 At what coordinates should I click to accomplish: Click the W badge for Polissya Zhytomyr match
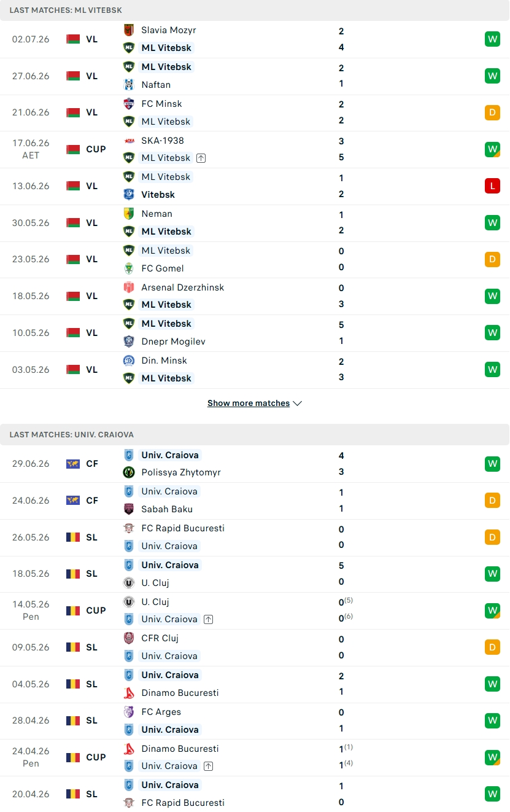[492, 464]
